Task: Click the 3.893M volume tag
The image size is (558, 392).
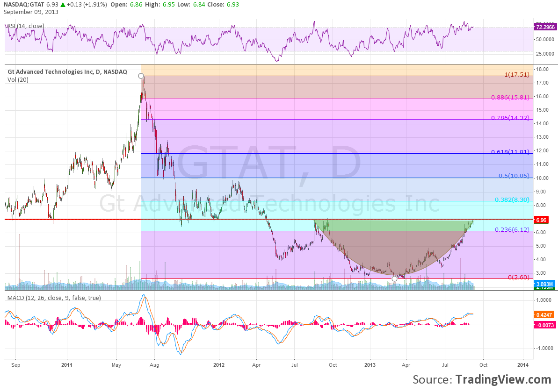Action: pyautogui.click(x=544, y=284)
